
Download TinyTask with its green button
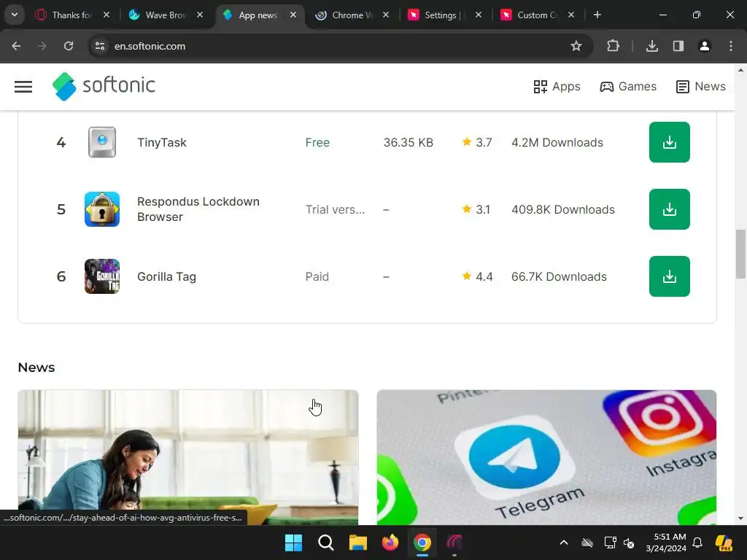point(670,142)
